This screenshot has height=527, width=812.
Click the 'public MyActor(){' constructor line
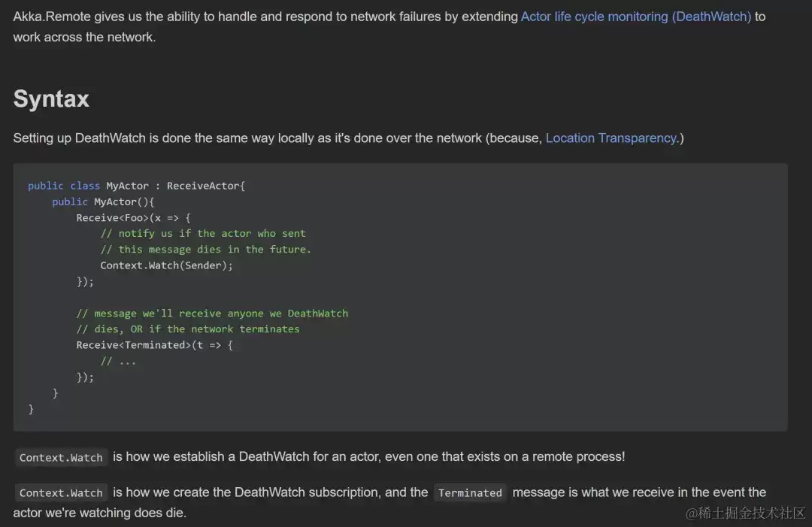(103, 202)
